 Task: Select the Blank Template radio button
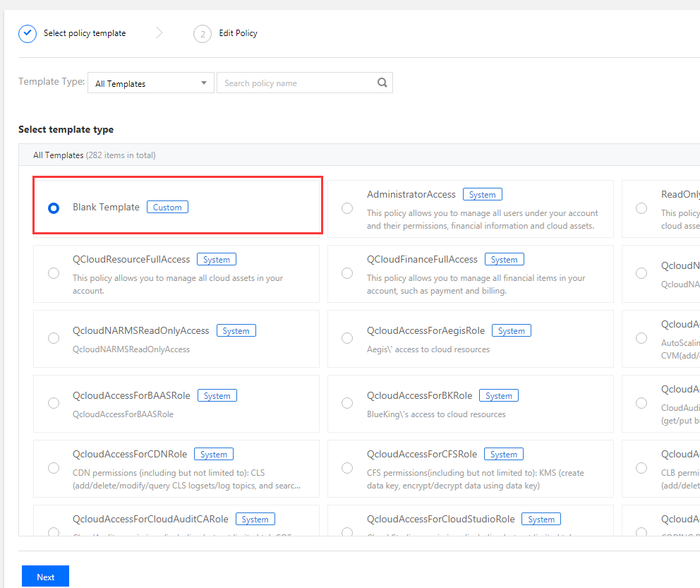54,208
